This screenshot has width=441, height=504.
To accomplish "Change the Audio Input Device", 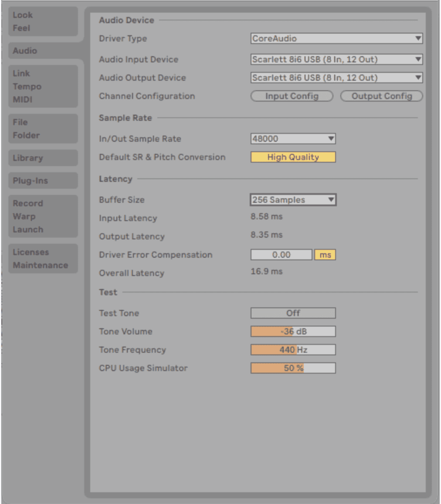I will pos(336,60).
